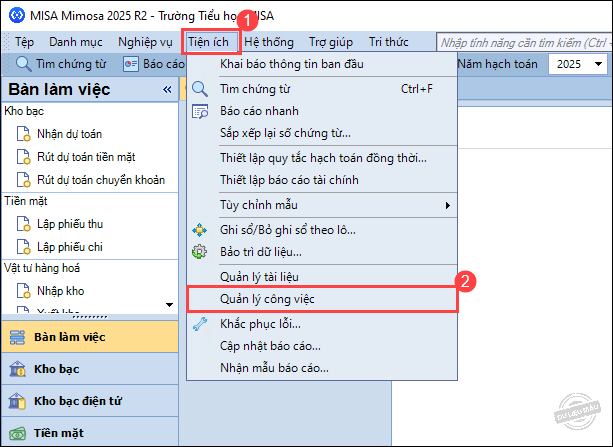Open the Năm hạch toán year dropdown
613x447 pixels.
(x=599, y=64)
